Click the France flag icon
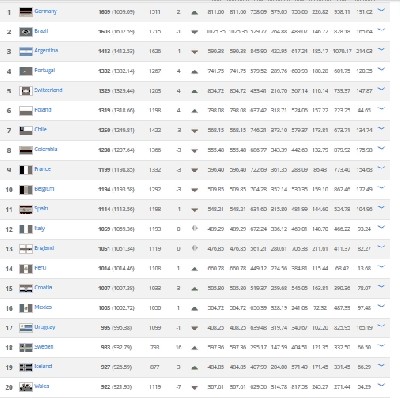Screen dimensions: 400x398 click(x=26, y=170)
